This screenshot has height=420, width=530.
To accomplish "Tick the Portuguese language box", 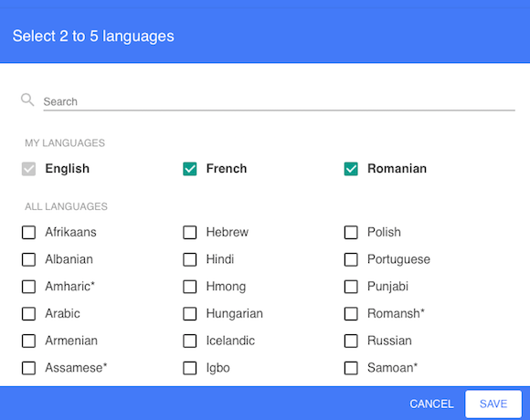I will (351, 259).
